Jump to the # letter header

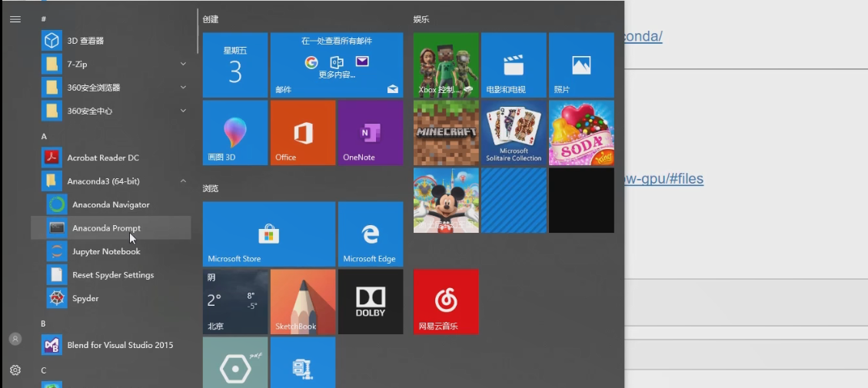coord(44,19)
